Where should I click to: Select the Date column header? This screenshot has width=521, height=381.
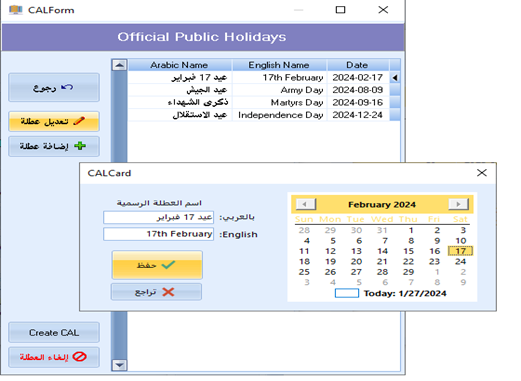(x=358, y=65)
